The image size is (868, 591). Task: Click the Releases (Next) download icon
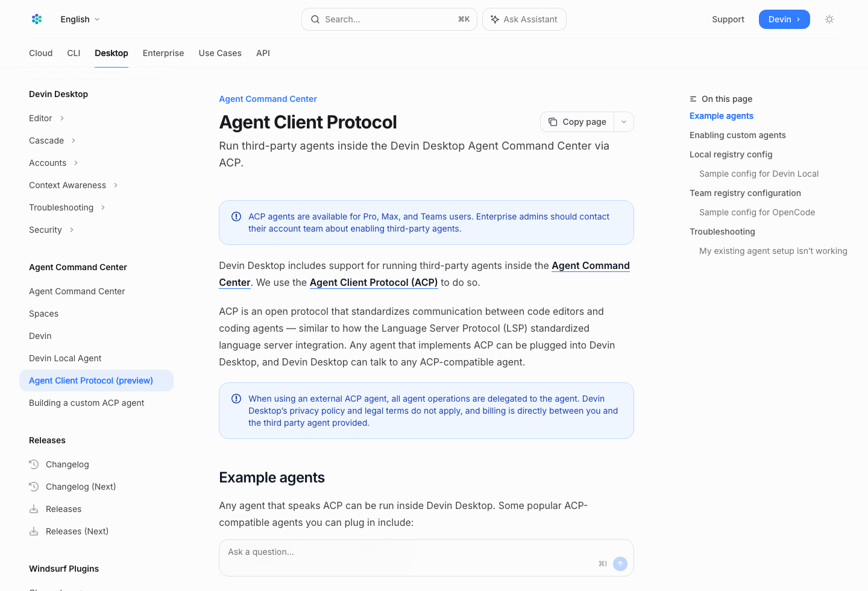34,531
